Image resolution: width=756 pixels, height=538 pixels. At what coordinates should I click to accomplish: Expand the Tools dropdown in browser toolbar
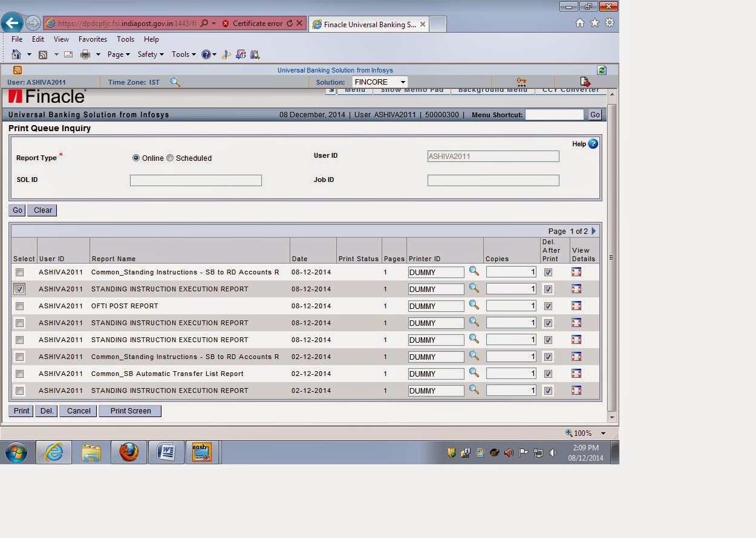point(183,54)
